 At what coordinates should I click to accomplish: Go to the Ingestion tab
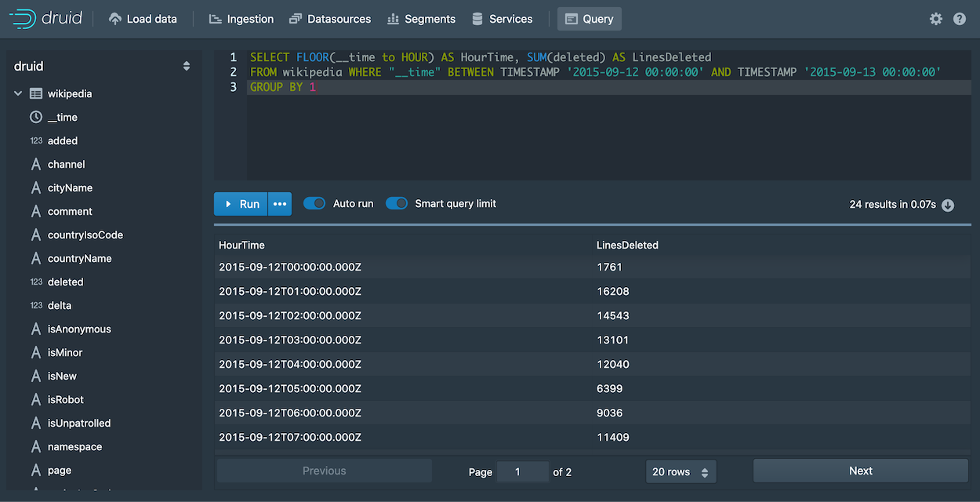pyautogui.click(x=241, y=19)
